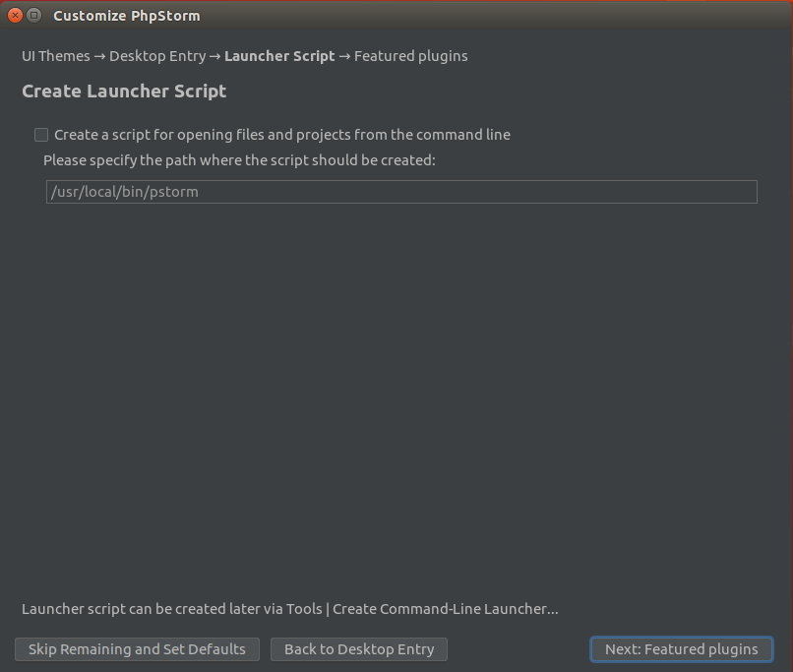This screenshot has width=793, height=672.
Task: Click the launcher script path input field
Action: [401, 192]
